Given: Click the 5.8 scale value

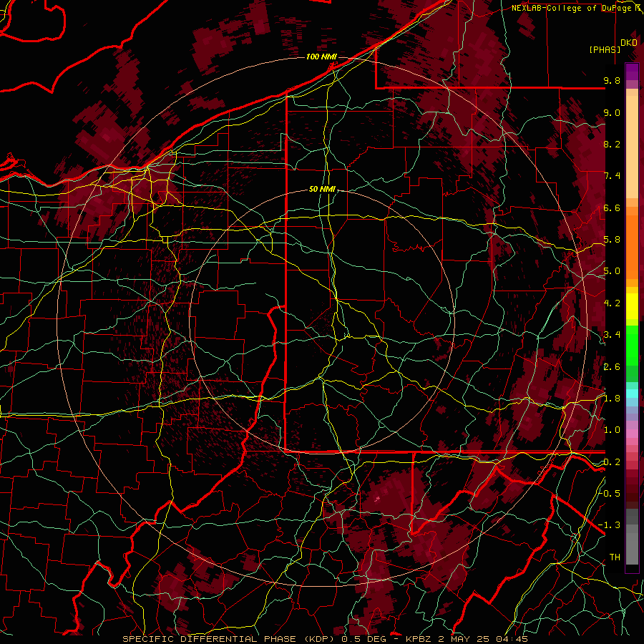Looking at the screenshot, I should 612,240.
